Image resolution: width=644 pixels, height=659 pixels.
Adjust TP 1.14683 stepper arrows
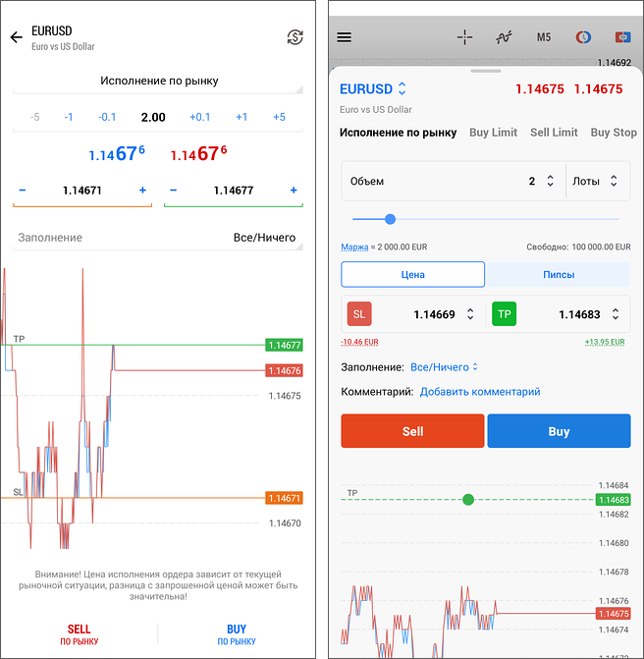click(x=616, y=314)
